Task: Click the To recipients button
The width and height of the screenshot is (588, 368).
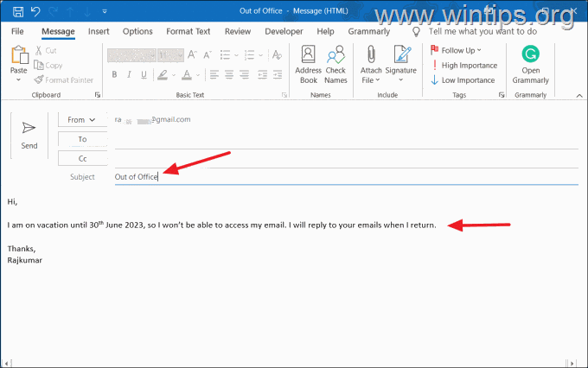Action: [82, 139]
